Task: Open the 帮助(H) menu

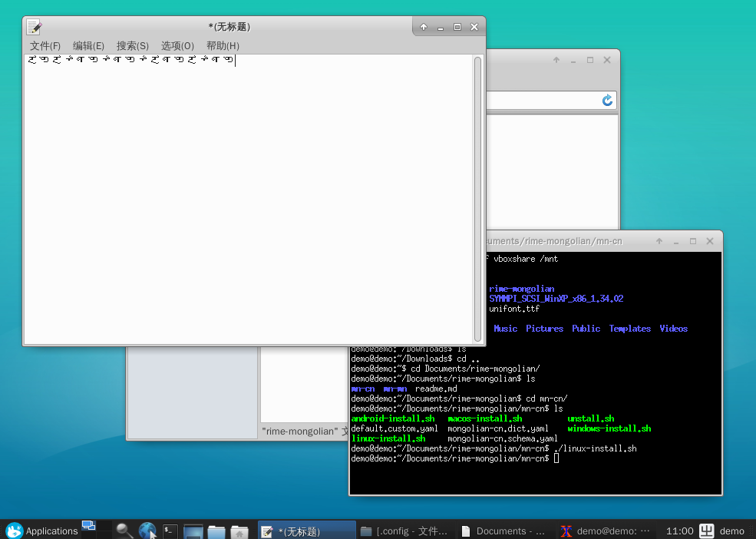Action: [x=223, y=46]
